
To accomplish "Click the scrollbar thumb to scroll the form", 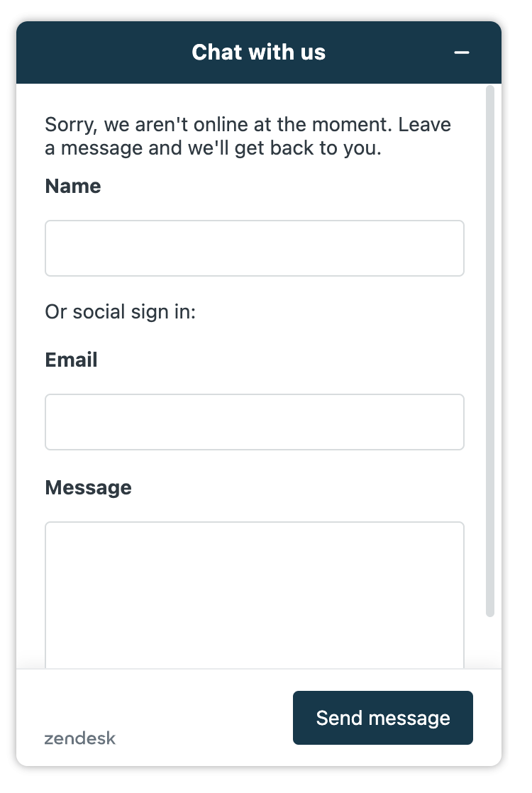I will (489, 355).
